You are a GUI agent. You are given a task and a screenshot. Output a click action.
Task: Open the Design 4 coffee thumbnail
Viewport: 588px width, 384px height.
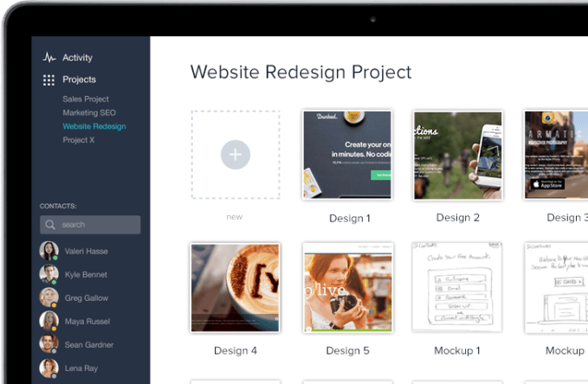[x=236, y=288]
